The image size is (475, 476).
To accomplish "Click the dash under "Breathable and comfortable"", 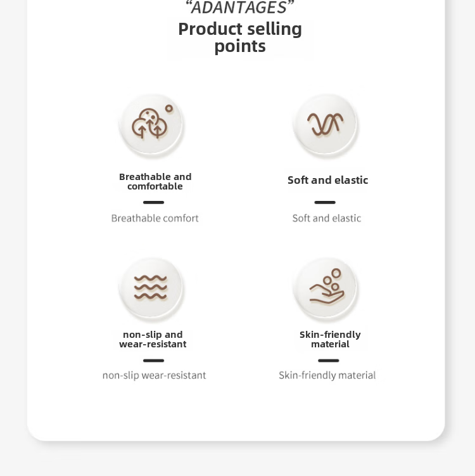I will (x=153, y=203).
